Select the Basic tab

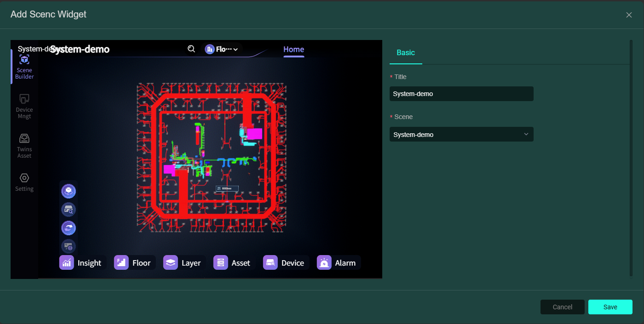pos(406,53)
